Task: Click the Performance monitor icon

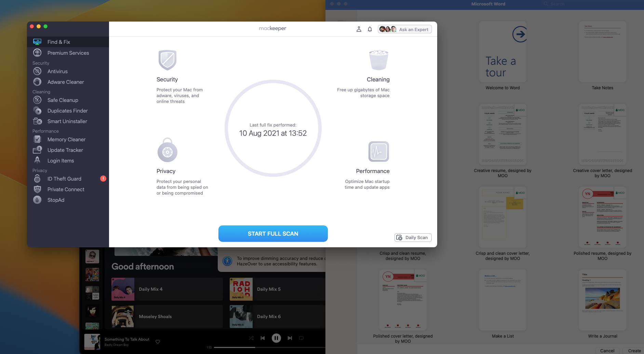Action: 379,151
